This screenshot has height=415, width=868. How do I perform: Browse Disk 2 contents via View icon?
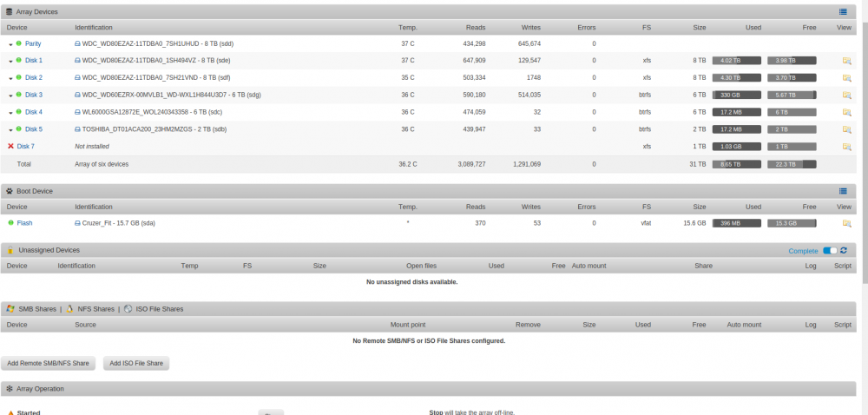coord(846,77)
